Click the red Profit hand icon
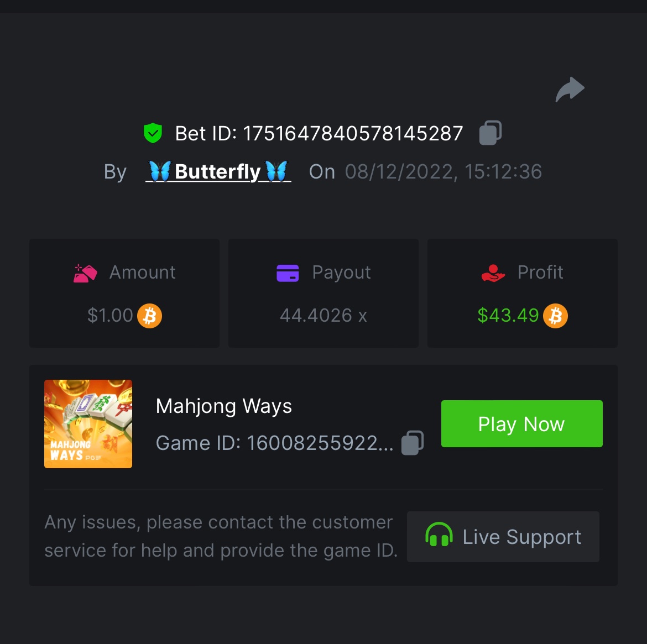647x644 pixels. (493, 273)
